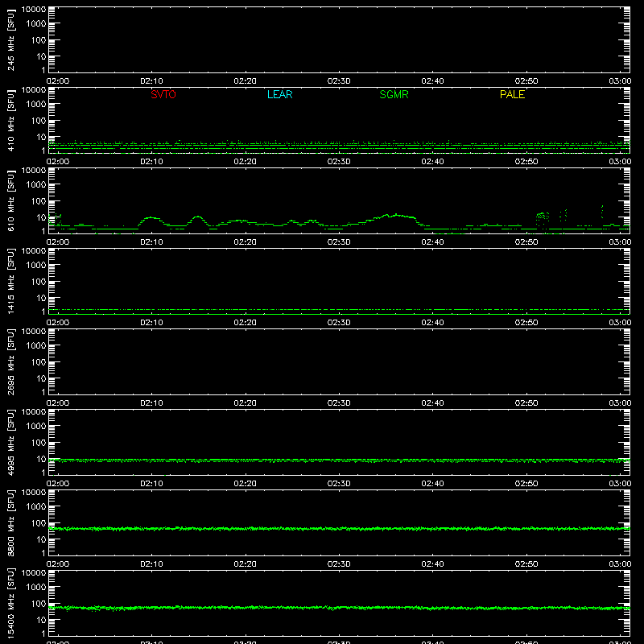Click 02:40 tick under the 8800 MHz panel

[x=432, y=564]
